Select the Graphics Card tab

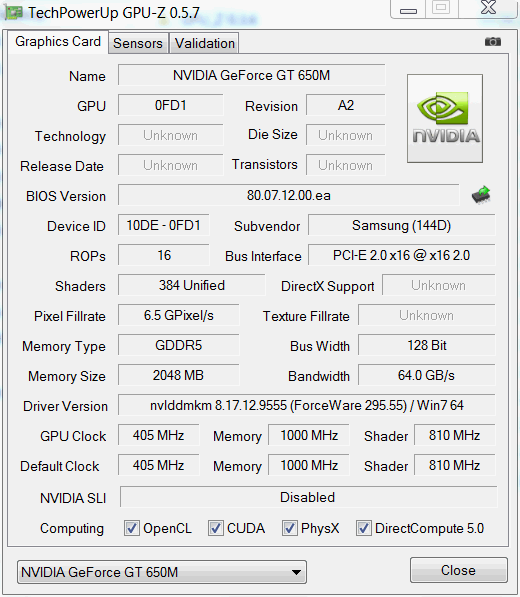(x=58, y=42)
